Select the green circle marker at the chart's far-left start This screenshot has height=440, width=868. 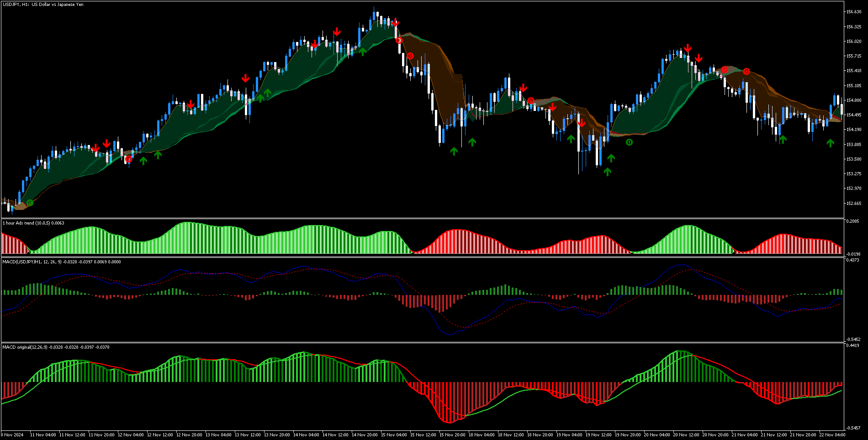tap(30, 203)
